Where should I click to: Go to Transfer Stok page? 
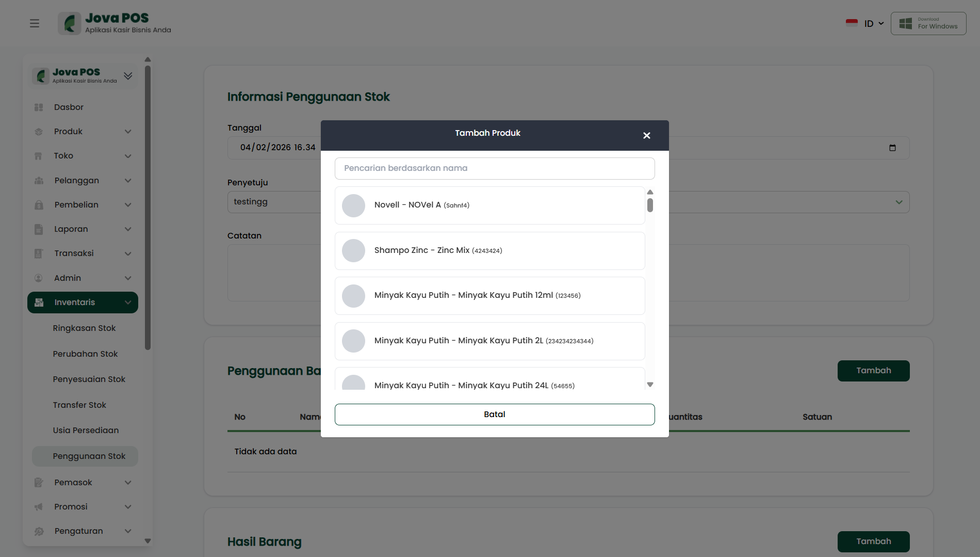[79, 405]
